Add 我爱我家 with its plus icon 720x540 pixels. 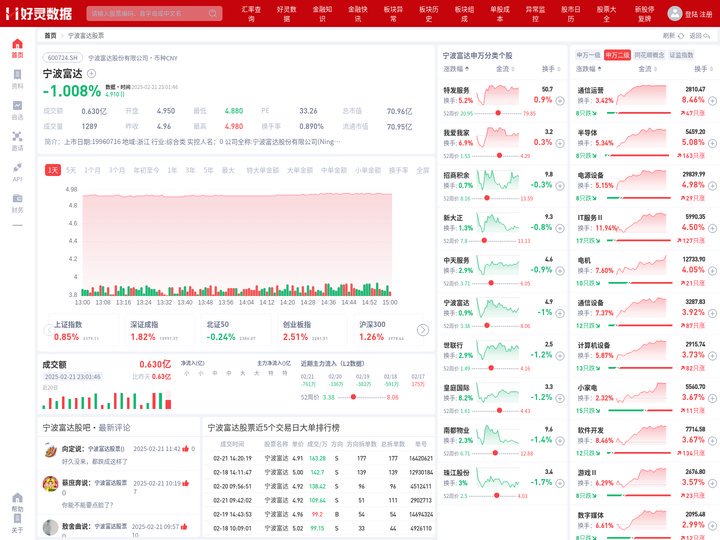[560, 143]
